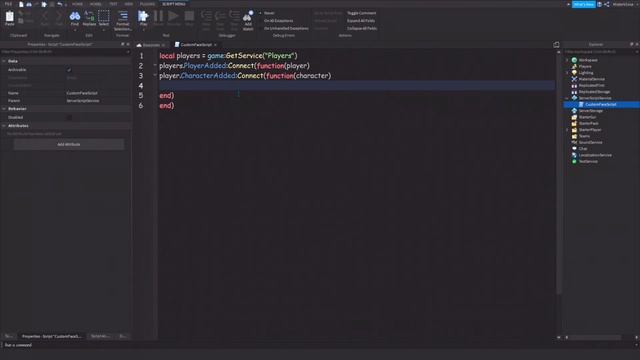Open the CustomFaceScript editor tab

pos(196,44)
